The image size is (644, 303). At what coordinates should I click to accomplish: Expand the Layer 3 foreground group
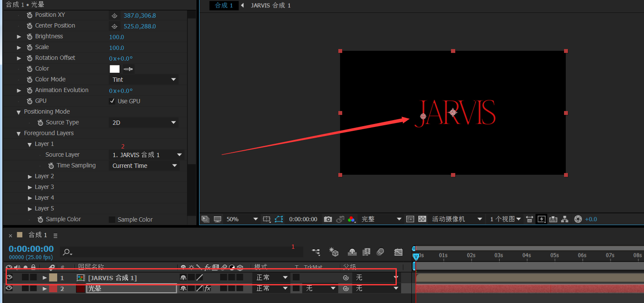[30, 187]
